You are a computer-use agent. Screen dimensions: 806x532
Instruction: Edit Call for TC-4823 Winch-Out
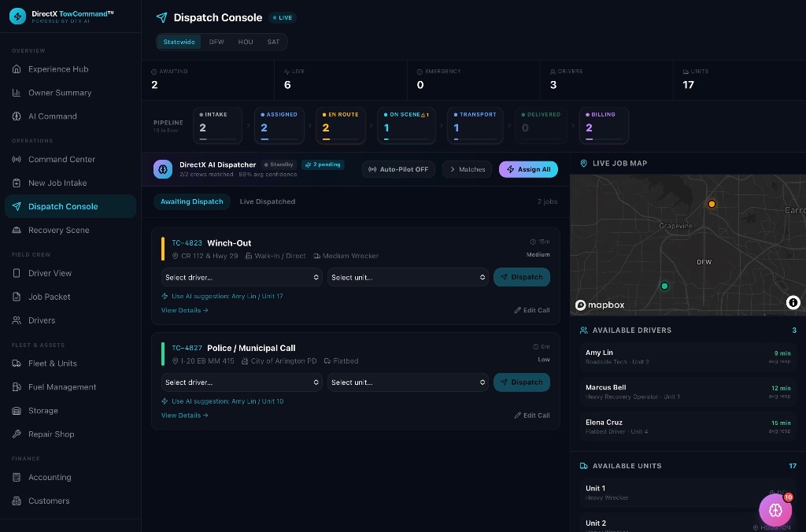point(532,310)
